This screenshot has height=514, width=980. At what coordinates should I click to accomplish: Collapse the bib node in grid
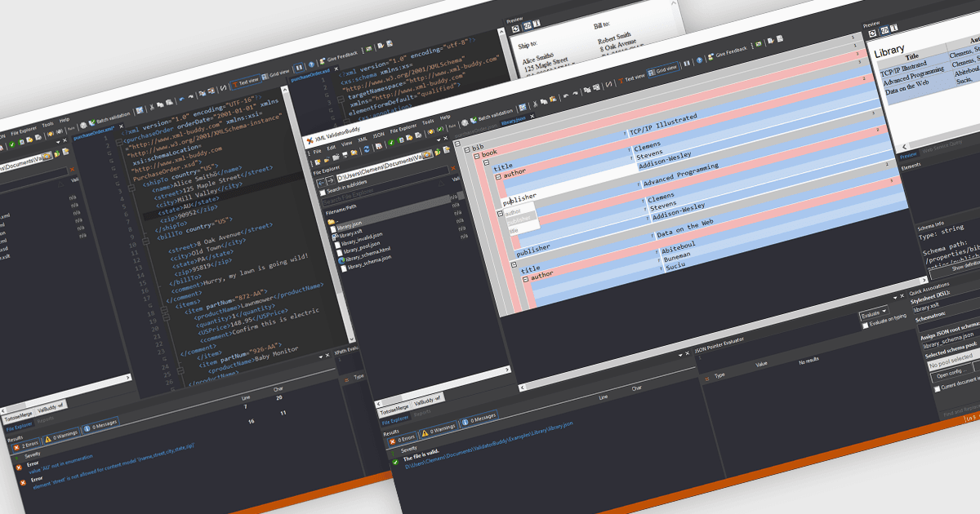(x=466, y=150)
